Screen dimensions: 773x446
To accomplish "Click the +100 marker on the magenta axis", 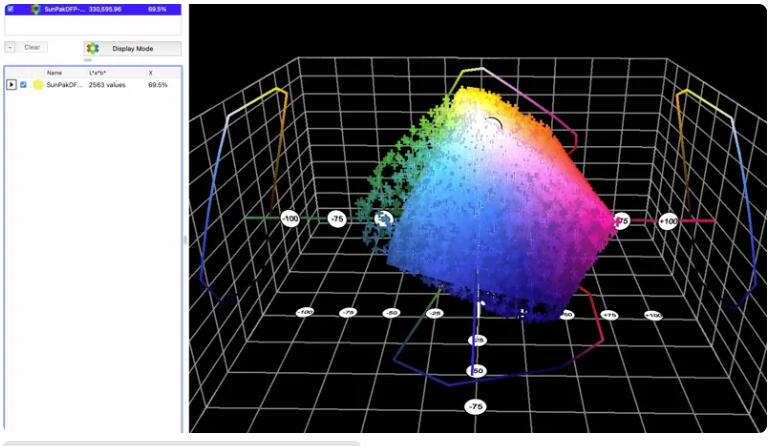I will pyautogui.click(x=668, y=221).
